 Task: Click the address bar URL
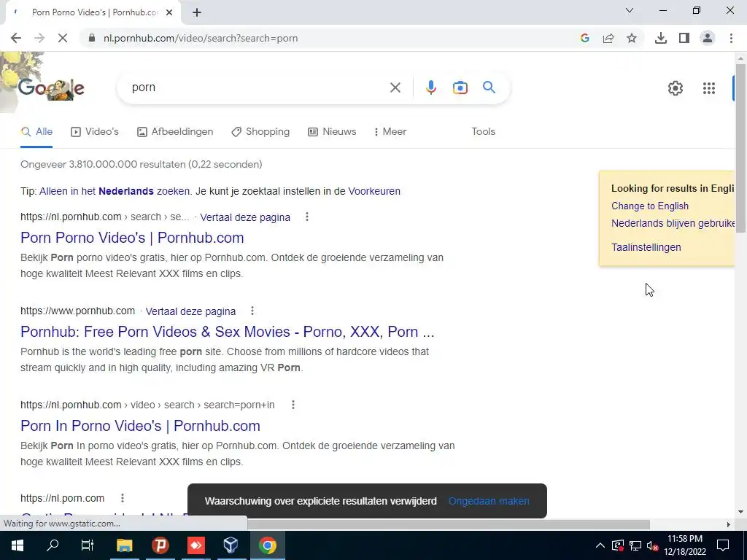pyautogui.click(x=201, y=38)
